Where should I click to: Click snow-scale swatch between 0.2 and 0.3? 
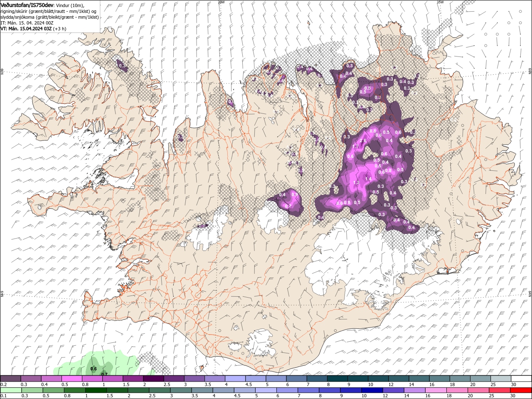pyautogui.click(x=10, y=379)
